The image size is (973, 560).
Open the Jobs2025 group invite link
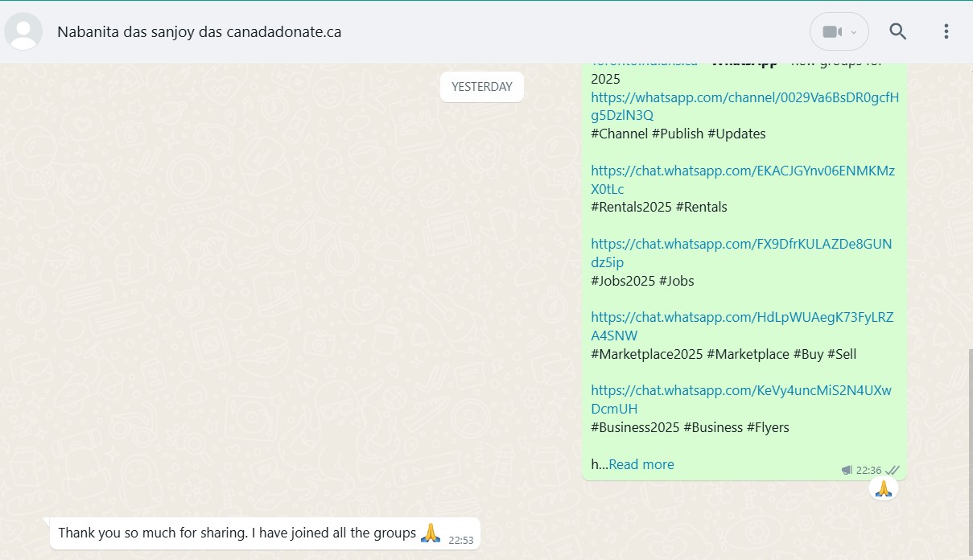click(x=740, y=244)
